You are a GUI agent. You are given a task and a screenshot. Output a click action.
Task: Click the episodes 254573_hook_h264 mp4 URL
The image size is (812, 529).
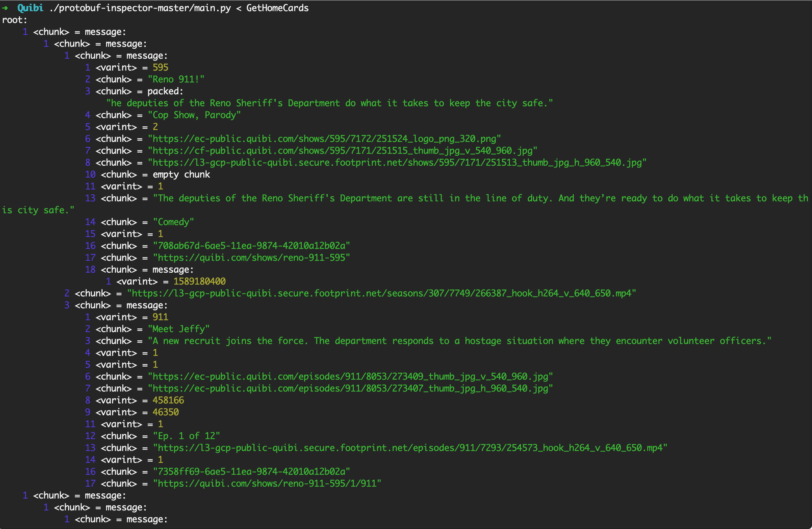[410, 448]
